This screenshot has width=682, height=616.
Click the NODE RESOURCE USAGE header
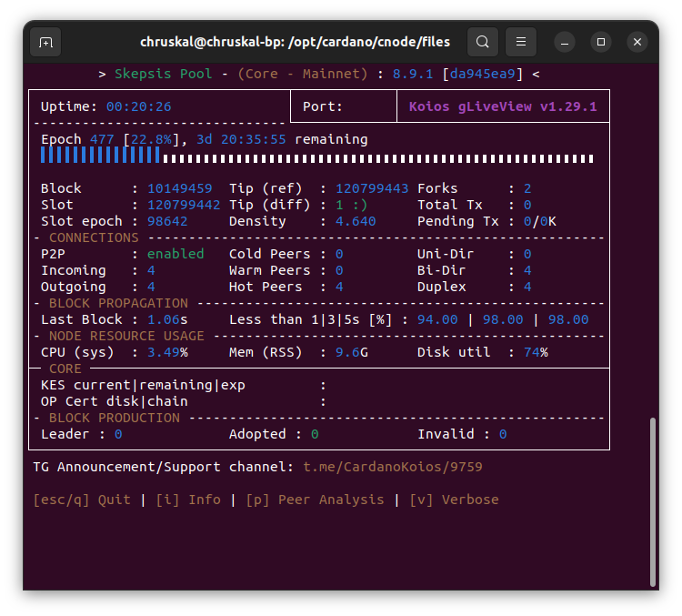tap(126, 336)
